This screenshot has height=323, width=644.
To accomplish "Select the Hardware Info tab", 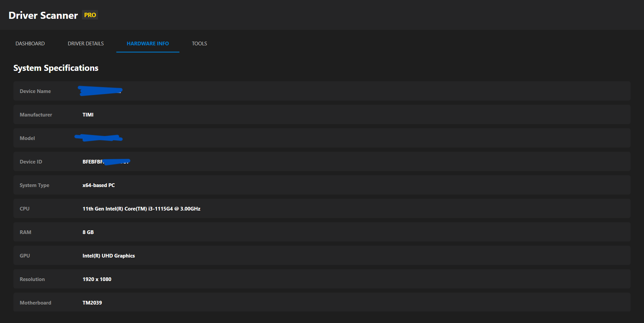I will 148,44.
